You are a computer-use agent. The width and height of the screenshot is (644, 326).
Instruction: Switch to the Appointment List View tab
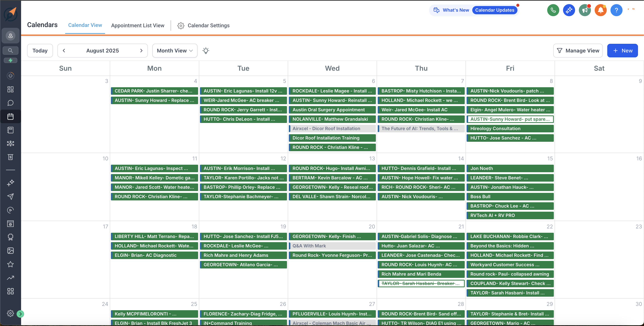pyautogui.click(x=138, y=25)
